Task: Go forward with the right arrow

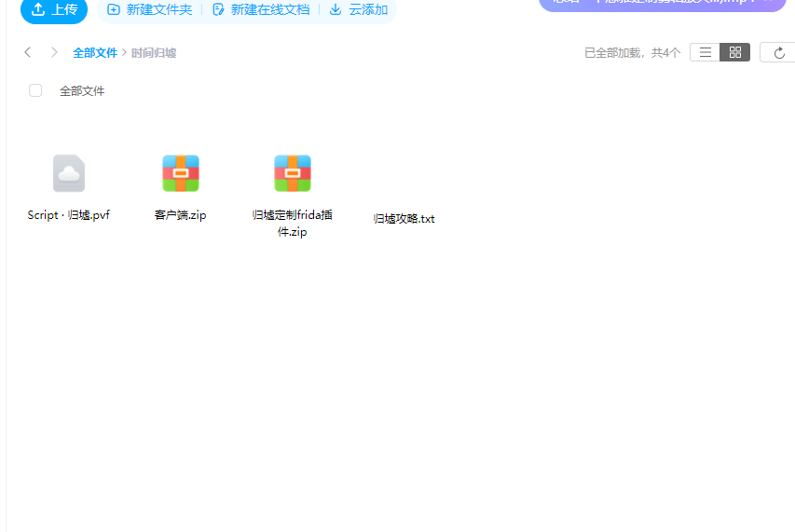Action: pos(54,52)
